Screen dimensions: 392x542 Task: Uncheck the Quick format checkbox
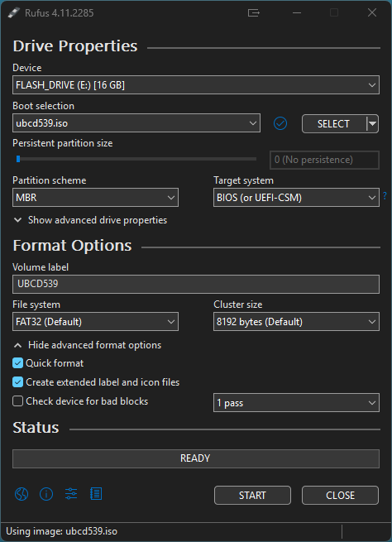pos(17,363)
